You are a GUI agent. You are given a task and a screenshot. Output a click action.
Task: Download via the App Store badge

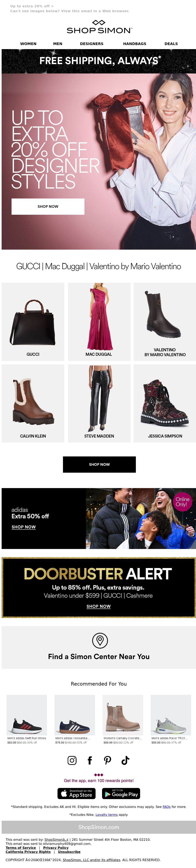point(77,794)
